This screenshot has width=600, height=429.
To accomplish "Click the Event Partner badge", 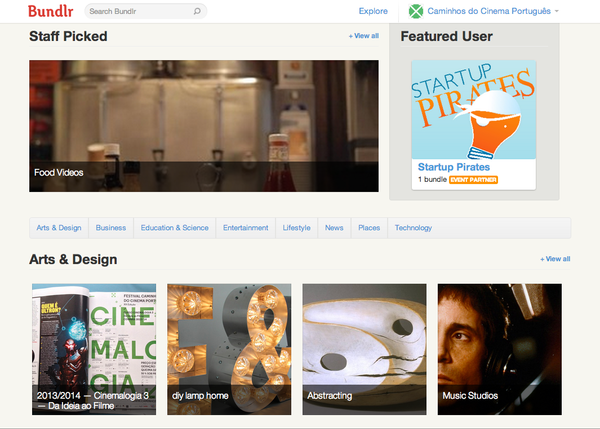I will point(473,180).
